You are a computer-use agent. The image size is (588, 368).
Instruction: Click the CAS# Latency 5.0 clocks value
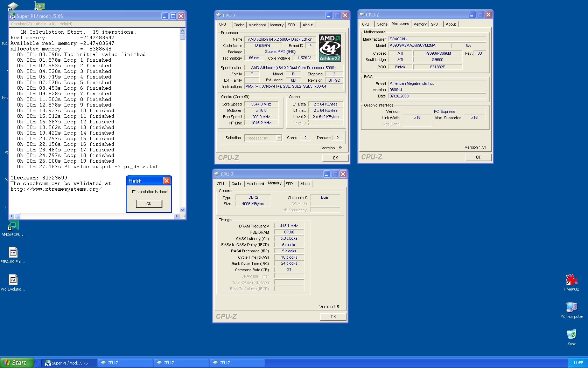coord(289,238)
